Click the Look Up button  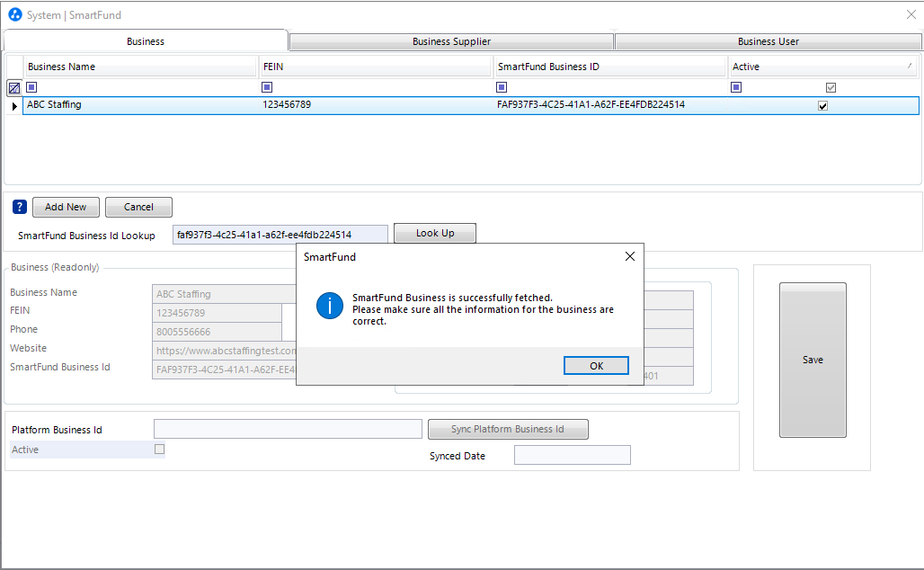tap(435, 233)
